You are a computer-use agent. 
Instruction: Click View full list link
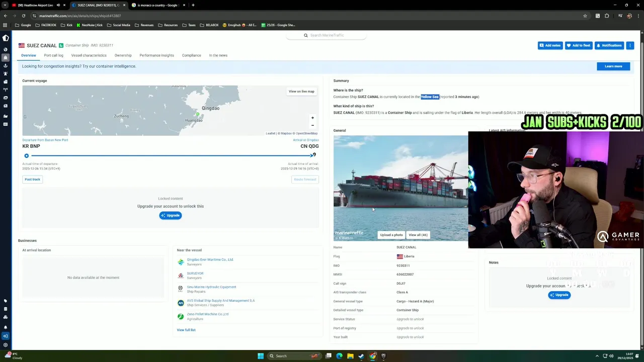[x=186, y=330]
